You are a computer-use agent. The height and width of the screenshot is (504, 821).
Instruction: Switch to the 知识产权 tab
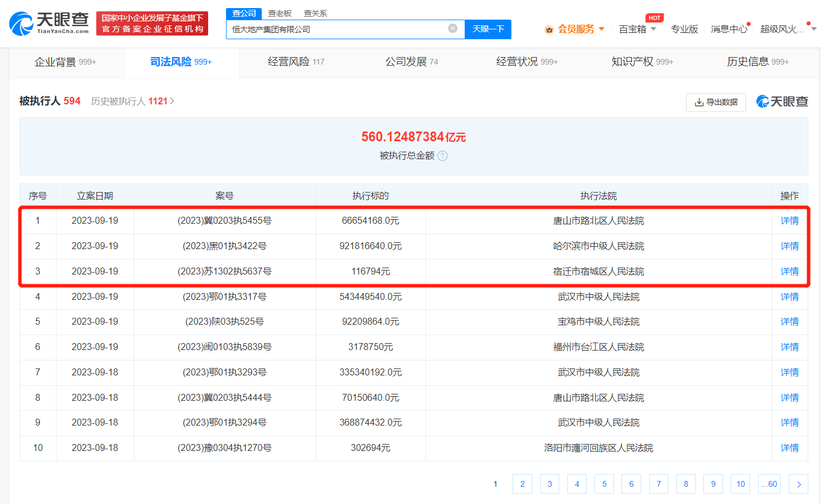point(642,62)
